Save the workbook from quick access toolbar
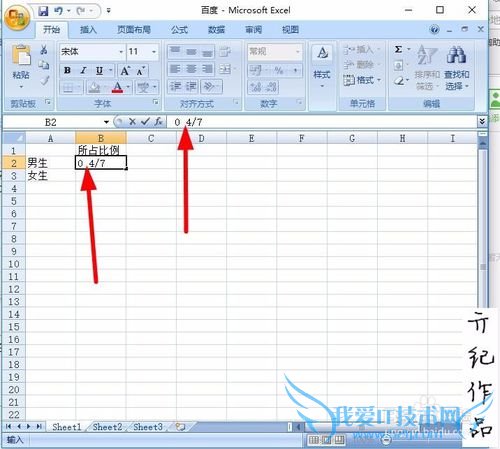The image size is (500, 449). pyautogui.click(x=43, y=11)
